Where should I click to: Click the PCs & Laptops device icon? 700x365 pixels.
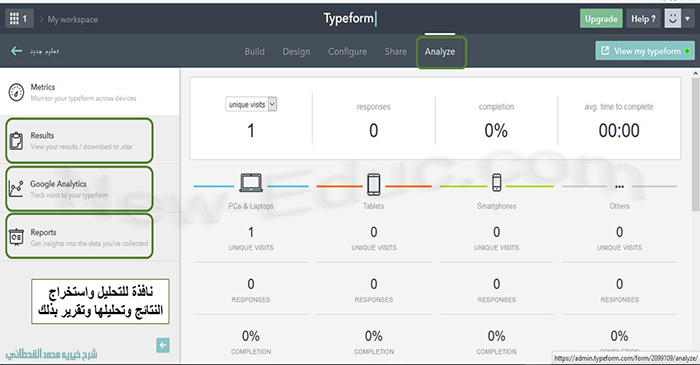[251, 183]
